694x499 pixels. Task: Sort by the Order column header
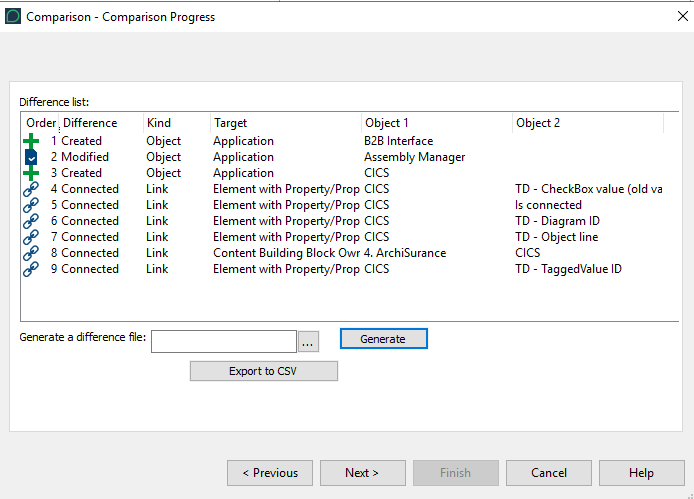[40, 123]
